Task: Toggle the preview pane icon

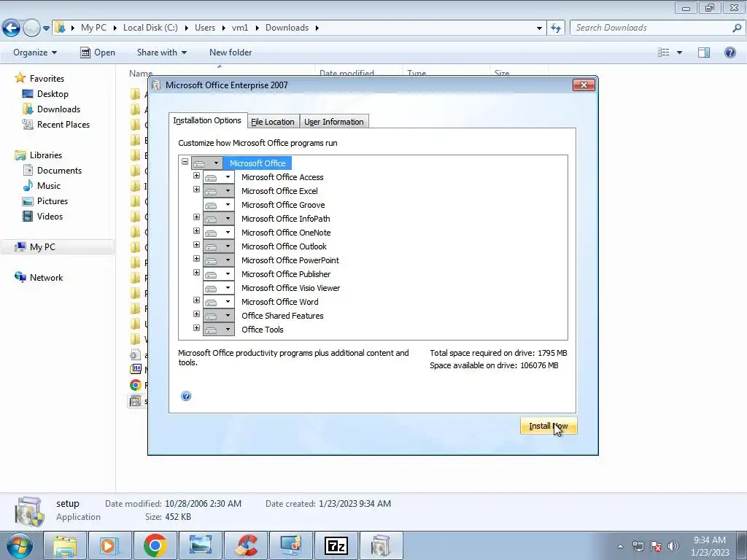Action: pos(704,52)
